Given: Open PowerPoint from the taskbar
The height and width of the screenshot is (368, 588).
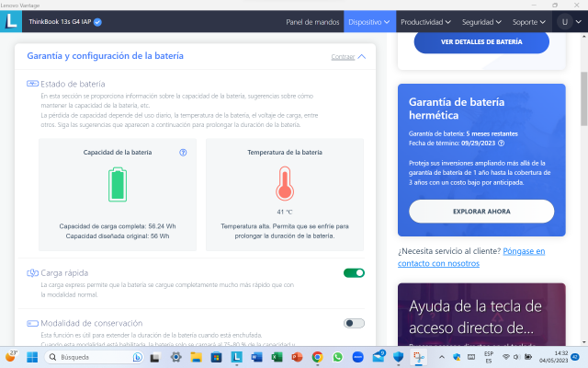Looking at the screenshot, I should [297, 357].
